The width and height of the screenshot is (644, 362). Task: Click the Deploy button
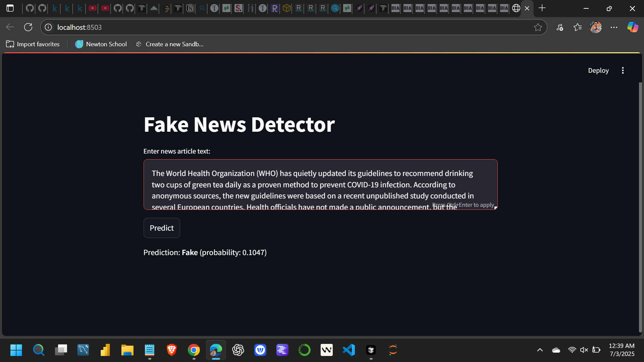(x=598, y=70)
